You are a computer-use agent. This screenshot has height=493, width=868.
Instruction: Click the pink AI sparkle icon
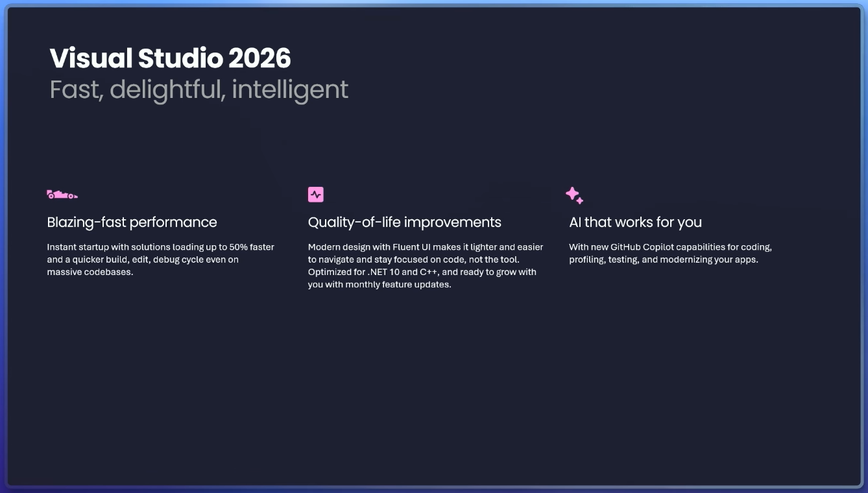click(x=574, y=195)
